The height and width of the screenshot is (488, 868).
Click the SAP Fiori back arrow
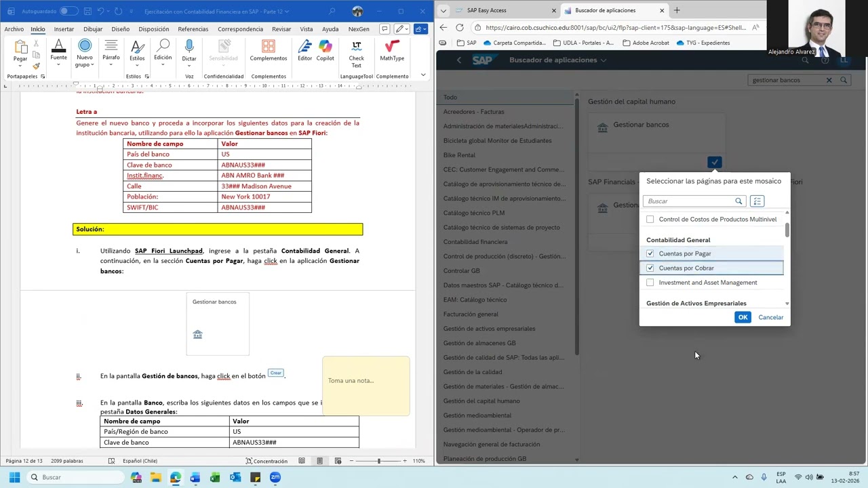[x=459, y=60]
